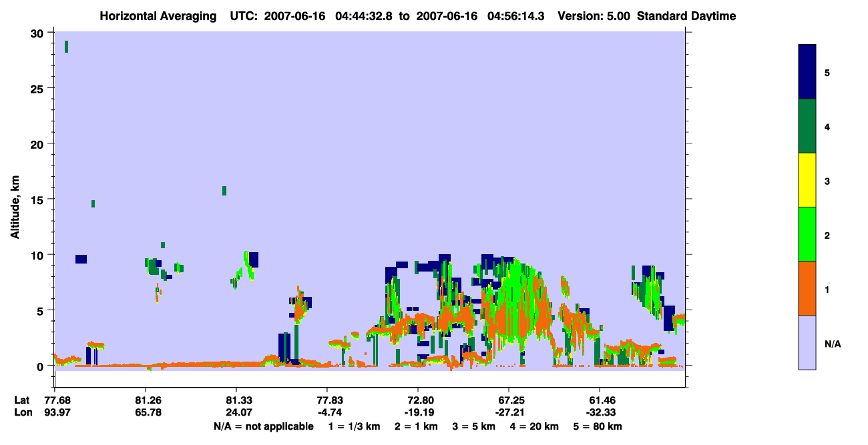The height and width of the screenshot is (445, 868).
Task: Click the 'Lat' axis row label
Action: coord(21,400)
